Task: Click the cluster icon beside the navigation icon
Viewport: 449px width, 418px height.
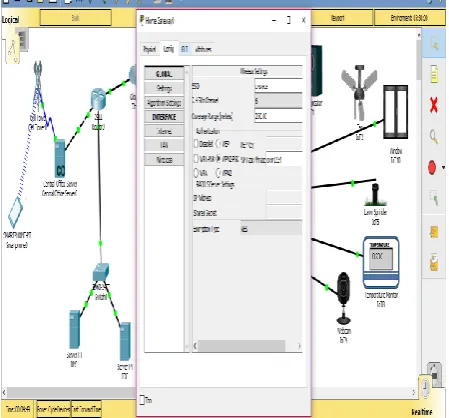Action: (23, 40)
